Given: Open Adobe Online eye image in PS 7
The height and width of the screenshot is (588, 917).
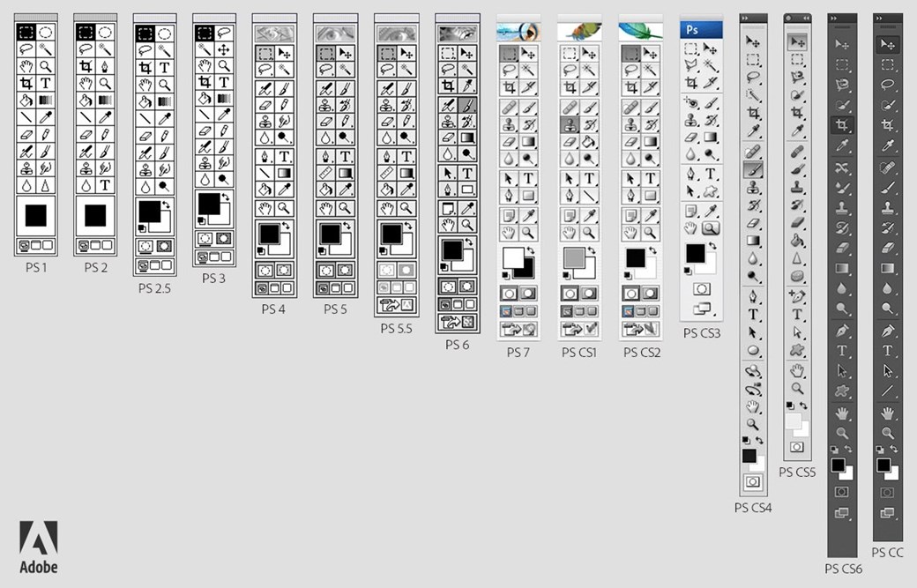Looking at the screenshot, I should pyautogui.click(x=518, y=32).
